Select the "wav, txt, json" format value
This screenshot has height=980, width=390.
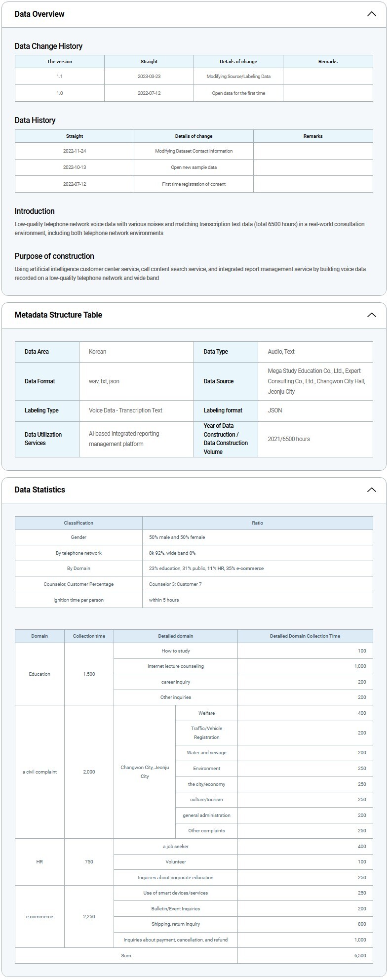pos(104,381)
